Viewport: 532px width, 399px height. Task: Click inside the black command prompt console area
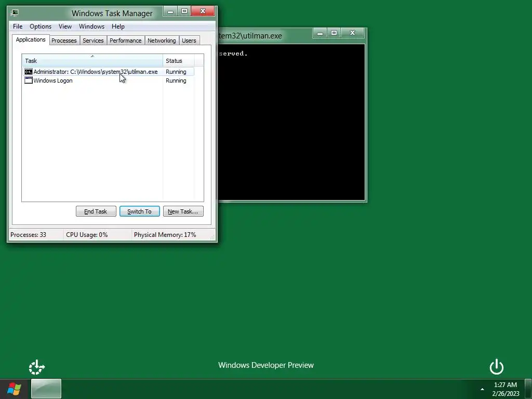292,122
